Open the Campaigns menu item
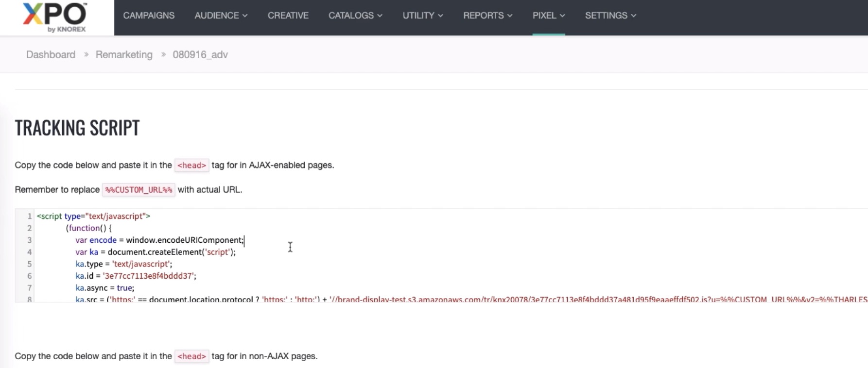Image resolution: width=868 pixels, height=368 pixels. tap(149, 16)
